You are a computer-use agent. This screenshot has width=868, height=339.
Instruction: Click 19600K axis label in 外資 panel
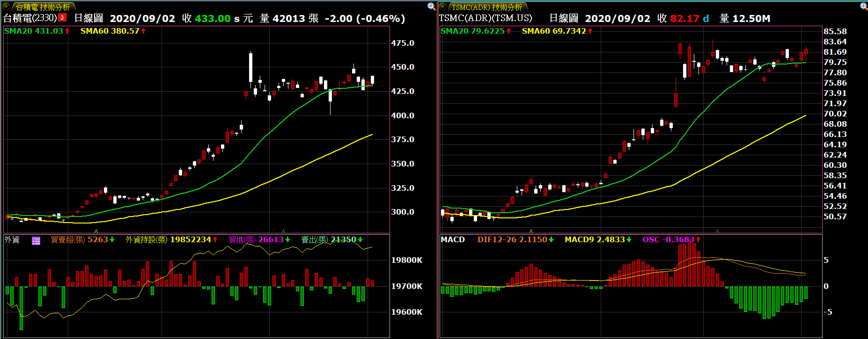tap(407, 312)
